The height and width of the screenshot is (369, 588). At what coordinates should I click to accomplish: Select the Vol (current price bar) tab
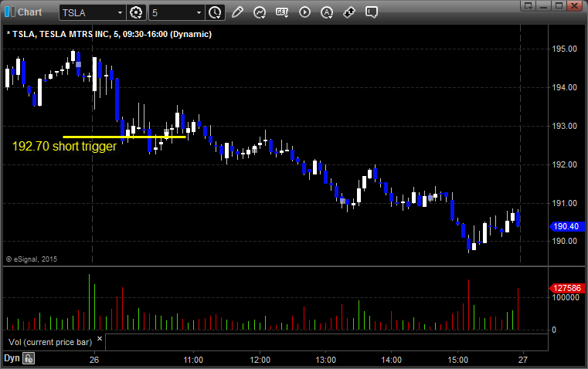(46, 340)
